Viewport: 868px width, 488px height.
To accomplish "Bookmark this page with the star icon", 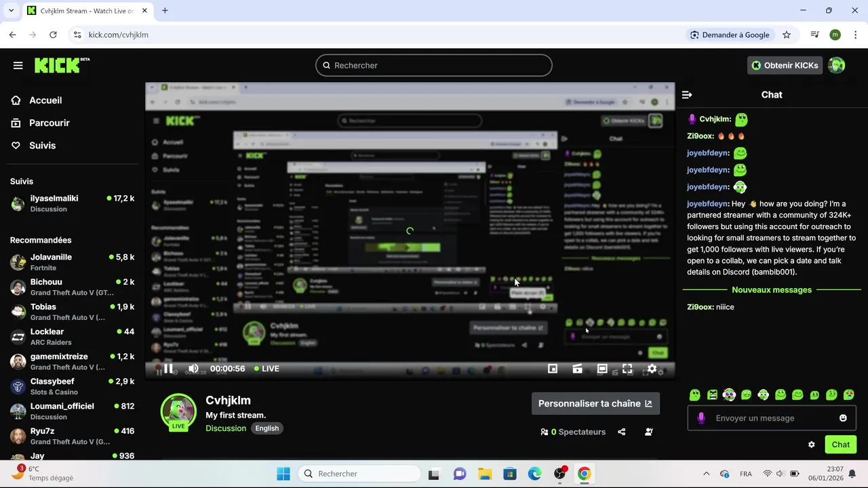I will tap(787, 35).
